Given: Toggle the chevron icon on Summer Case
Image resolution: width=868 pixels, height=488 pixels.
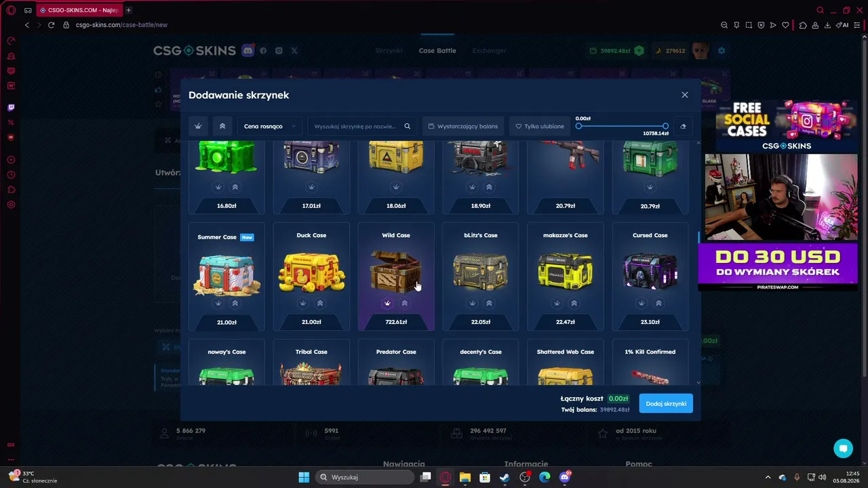Looking at the screenshot, I should (235, 303).
